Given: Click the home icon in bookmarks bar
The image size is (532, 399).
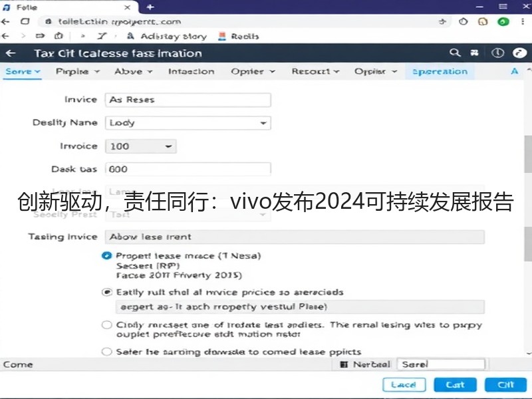Looking at the screenshot, I should coord(59,36).
